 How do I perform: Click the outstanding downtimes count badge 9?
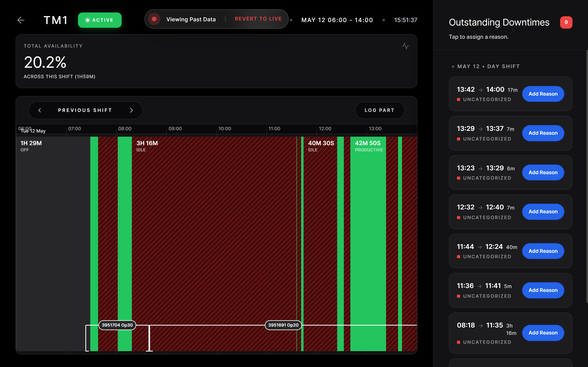point(566,22)
